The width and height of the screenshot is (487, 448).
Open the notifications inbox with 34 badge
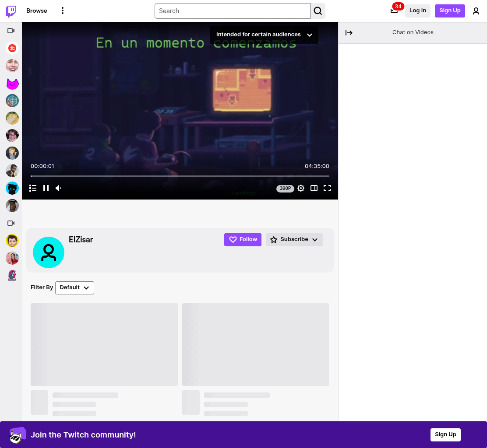395,10
